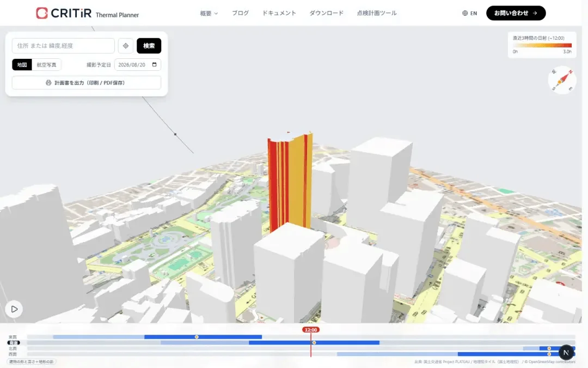Open the calendar picker icon in date field
Screen dimensions: 588x368
(154, 64)
